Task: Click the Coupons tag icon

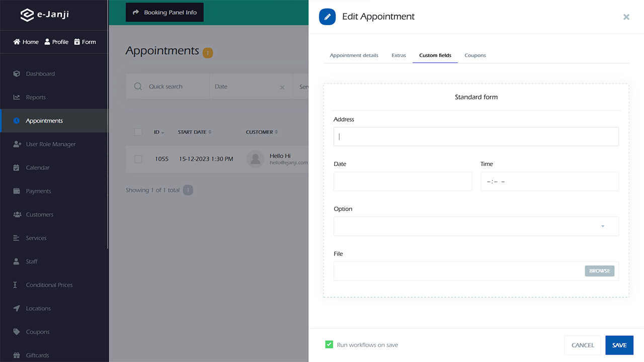Action: point(17,332)
